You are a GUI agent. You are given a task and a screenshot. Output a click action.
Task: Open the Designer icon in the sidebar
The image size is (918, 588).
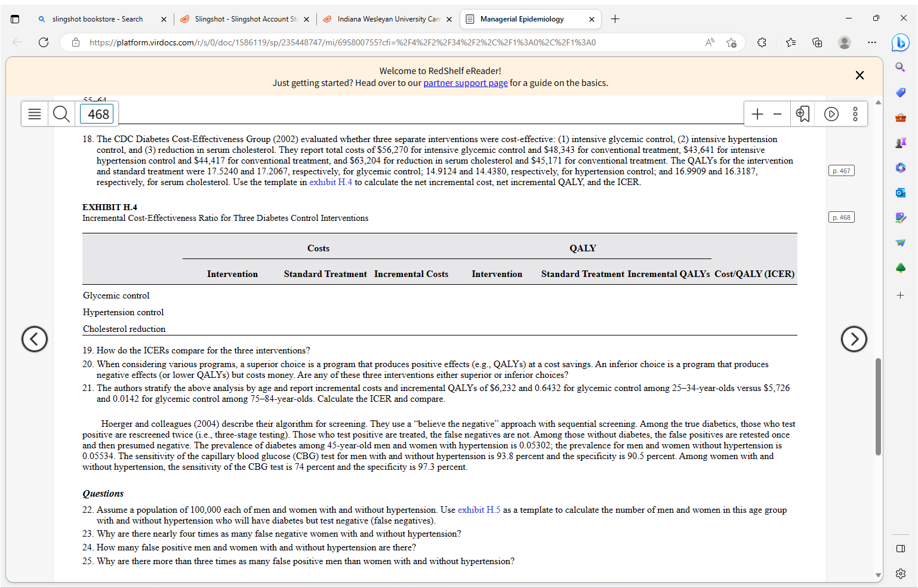[x=900, y=218]
